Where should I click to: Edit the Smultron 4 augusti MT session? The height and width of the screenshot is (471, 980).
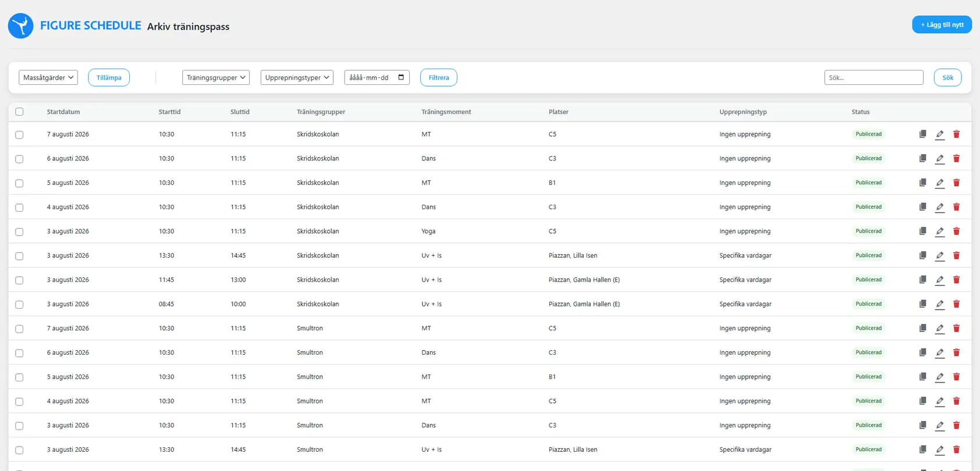pos(940,401)
